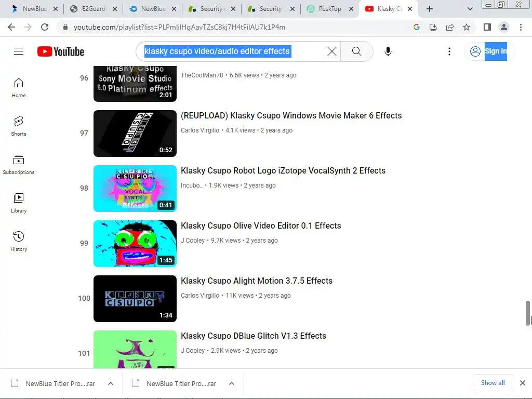Open title Klasky Csupo Robot Logo iZotope VocalSynth
The width and height of the screenshot is (532, 399).
pos(283,170)
